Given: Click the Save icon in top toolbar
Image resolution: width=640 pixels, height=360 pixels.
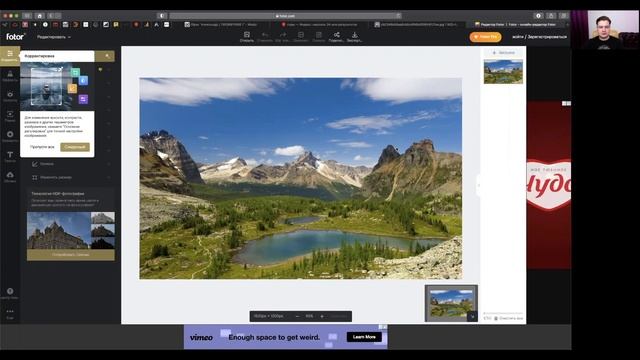Looking at the screenshot, I should click(318, 37).
